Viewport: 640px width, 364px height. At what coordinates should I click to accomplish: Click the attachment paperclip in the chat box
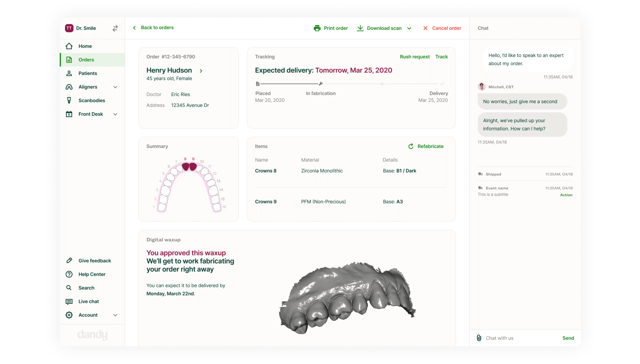tap(479, 338)
